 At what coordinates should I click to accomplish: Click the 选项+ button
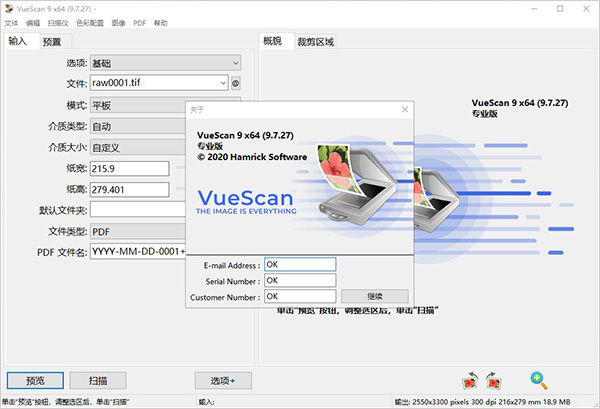tap(223, 381)
